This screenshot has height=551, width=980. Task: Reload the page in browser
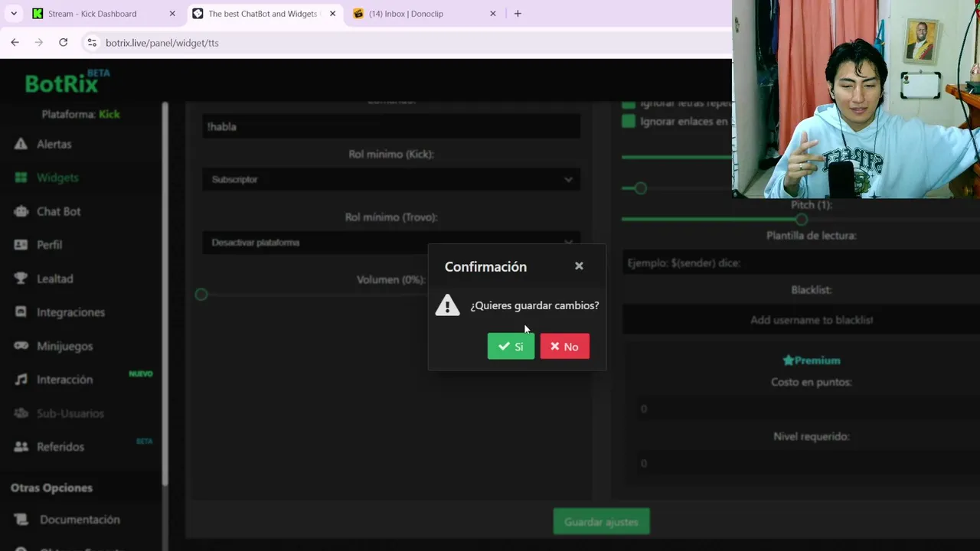point(63,43)
